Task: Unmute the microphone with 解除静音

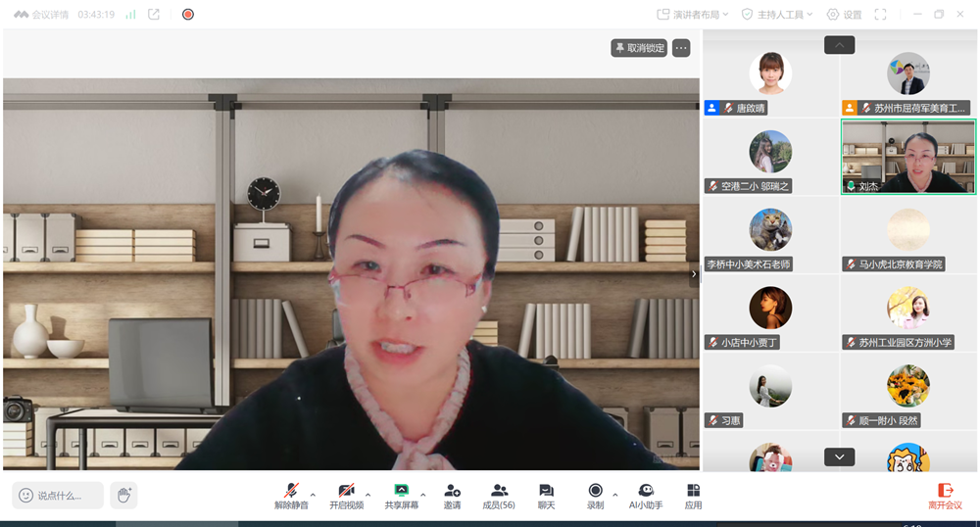Action: coord(290,496)
